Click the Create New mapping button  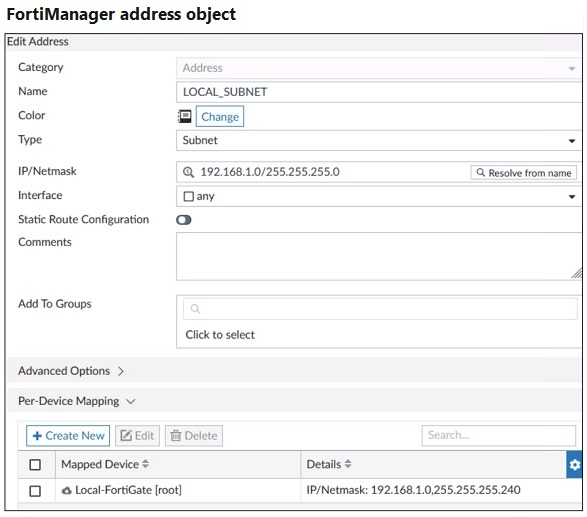click(x=68, y=436)
